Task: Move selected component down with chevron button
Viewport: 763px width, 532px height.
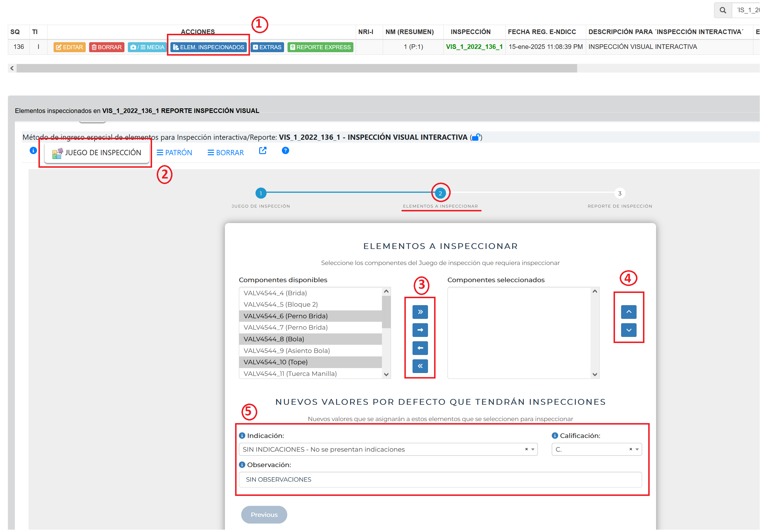Action: (628, 330)
